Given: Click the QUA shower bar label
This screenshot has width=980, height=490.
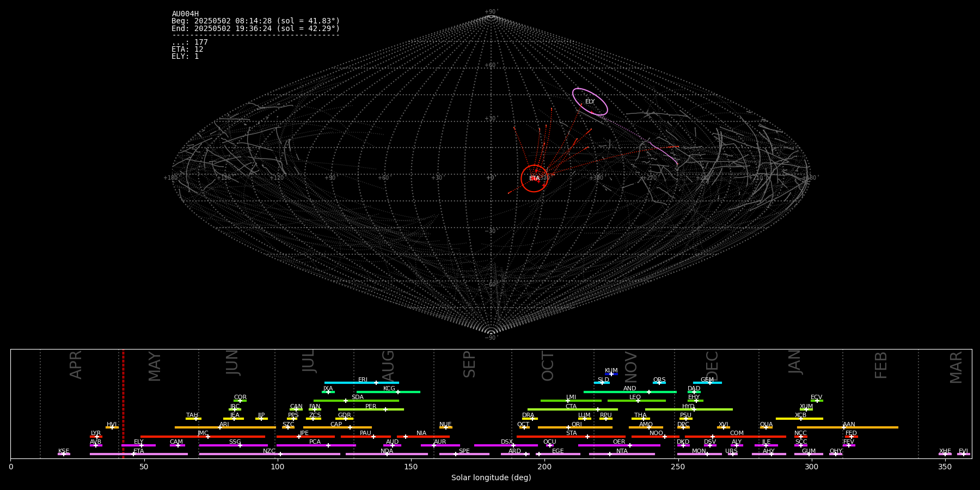Looking at the screenshot, I should [x=766, y=425].
